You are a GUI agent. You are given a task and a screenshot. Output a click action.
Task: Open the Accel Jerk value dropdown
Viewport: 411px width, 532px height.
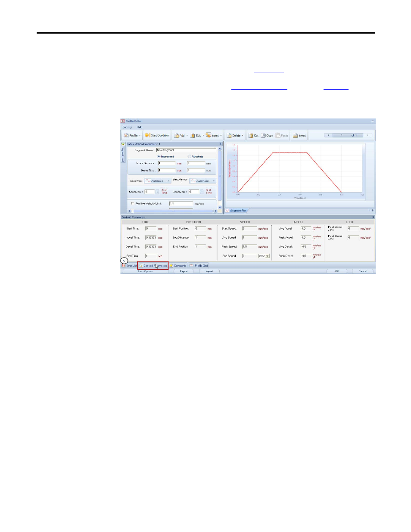pyautogui.click(x=157, y=192)
